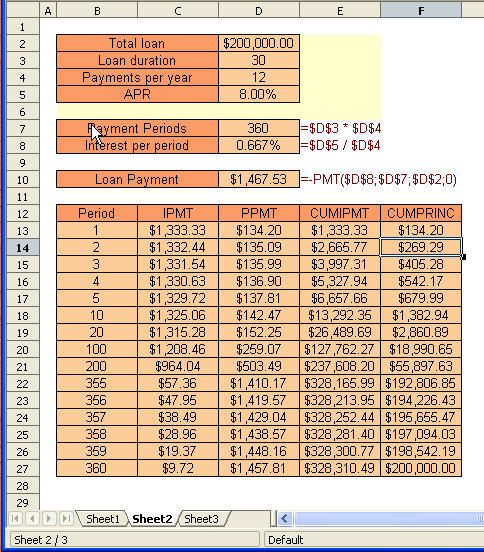The image size is (484, 552).
Task: Click the PPMT column heading cell
Action: tap(259, 213)
